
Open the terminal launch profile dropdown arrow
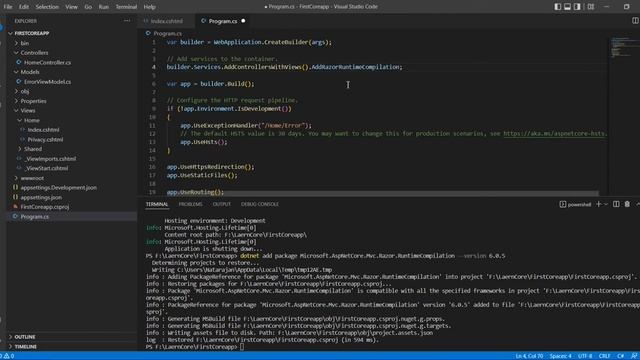606,204
